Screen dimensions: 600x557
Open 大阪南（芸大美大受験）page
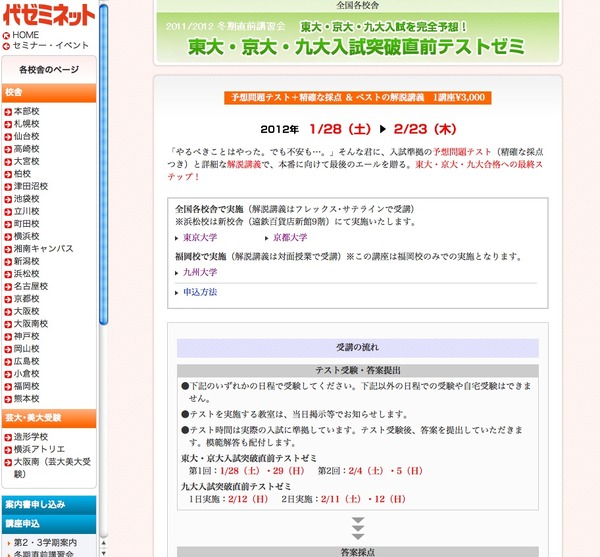point(52,468)
